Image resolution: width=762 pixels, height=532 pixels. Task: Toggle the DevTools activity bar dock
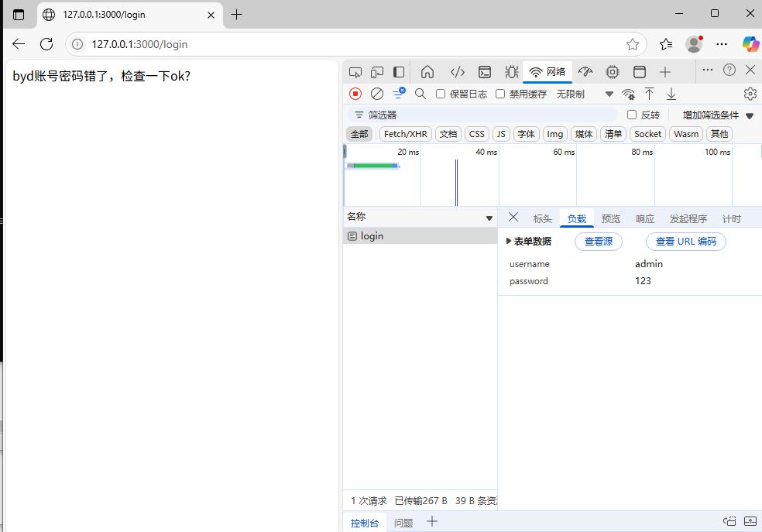399,72
